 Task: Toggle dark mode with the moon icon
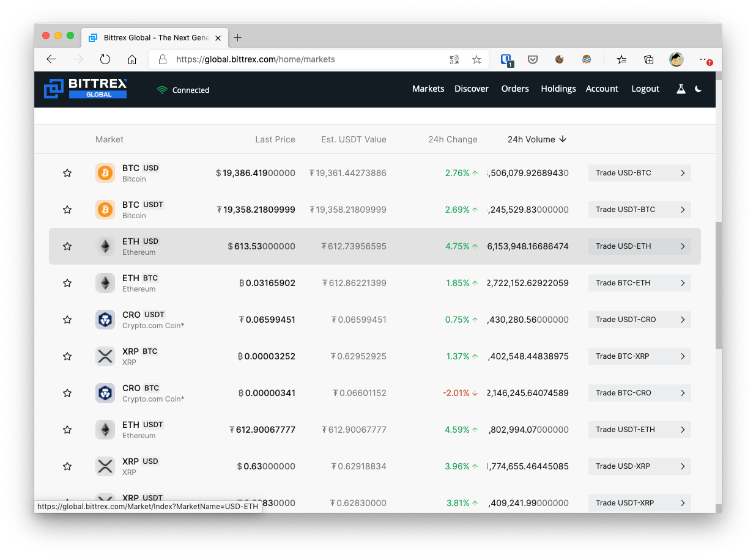click(699, 89)
